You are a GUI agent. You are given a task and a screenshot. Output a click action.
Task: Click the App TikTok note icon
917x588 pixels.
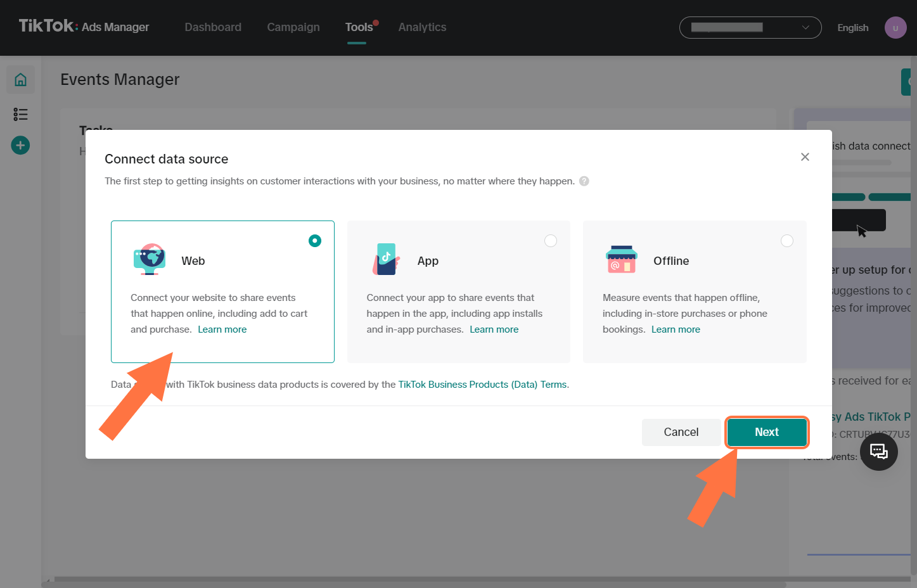point(386,260)
